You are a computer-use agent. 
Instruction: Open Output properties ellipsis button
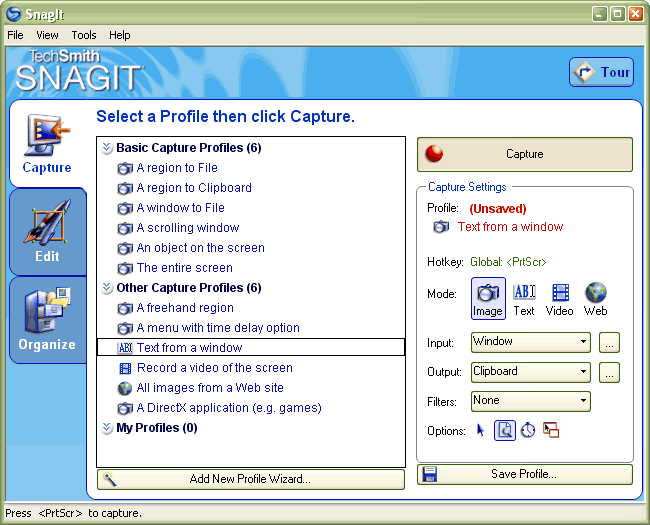tap(609, 372)
